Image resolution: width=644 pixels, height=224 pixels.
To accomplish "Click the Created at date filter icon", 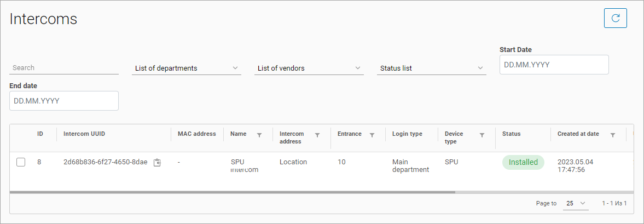I will click(613, 135).
